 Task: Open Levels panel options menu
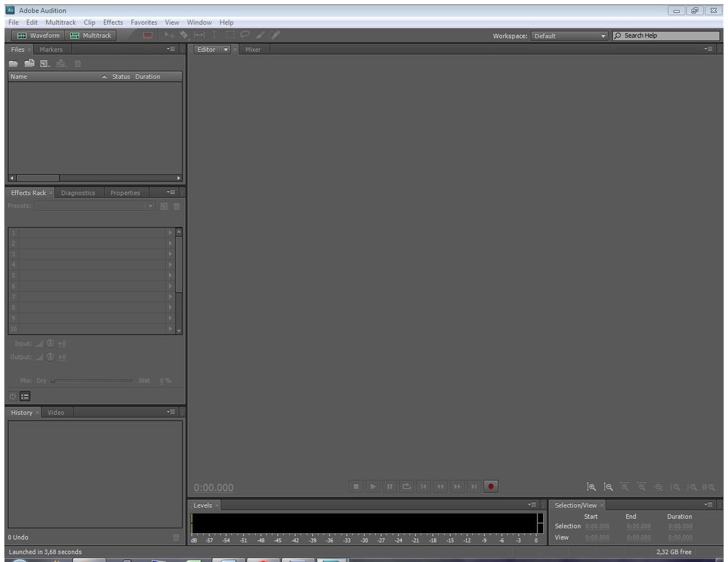tap(532, 505)
